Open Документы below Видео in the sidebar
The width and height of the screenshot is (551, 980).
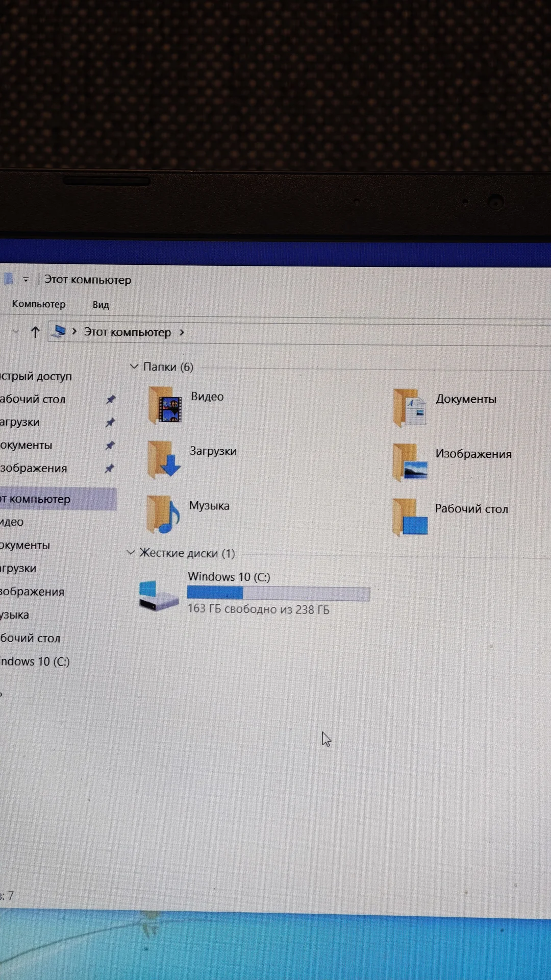tap(25, 545)
